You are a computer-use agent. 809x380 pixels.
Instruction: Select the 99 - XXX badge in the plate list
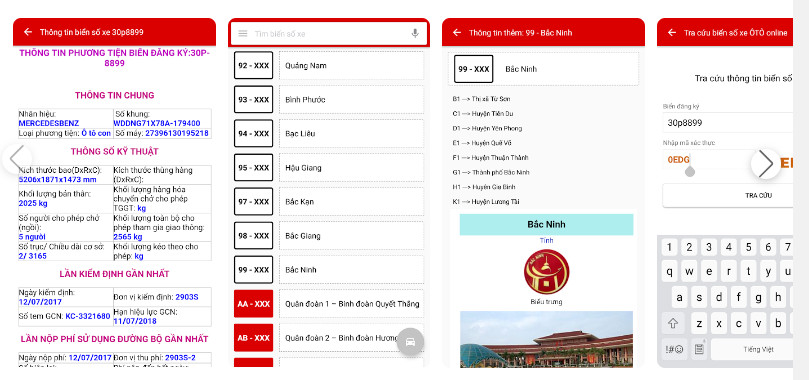pyautogui.click(x=253, y=270)
